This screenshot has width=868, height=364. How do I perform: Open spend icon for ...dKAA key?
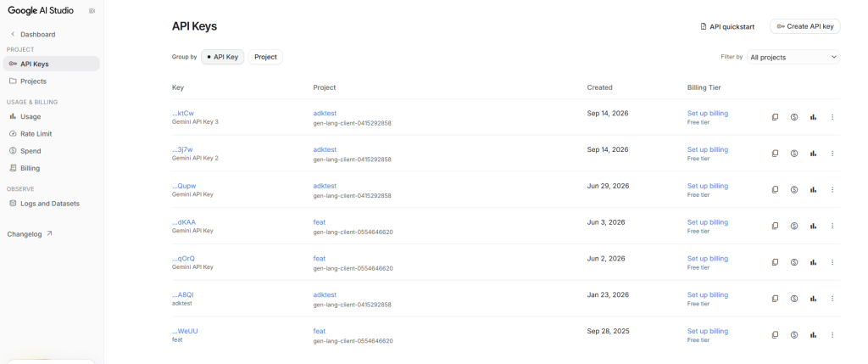pyautogui.click(x=793, y=226)
